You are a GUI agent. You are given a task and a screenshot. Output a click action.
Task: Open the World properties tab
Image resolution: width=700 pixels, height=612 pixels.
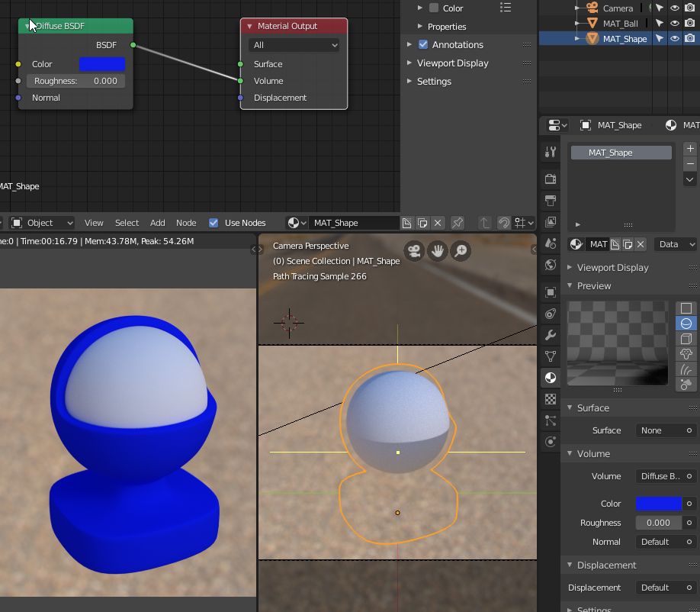coord(551,265)
